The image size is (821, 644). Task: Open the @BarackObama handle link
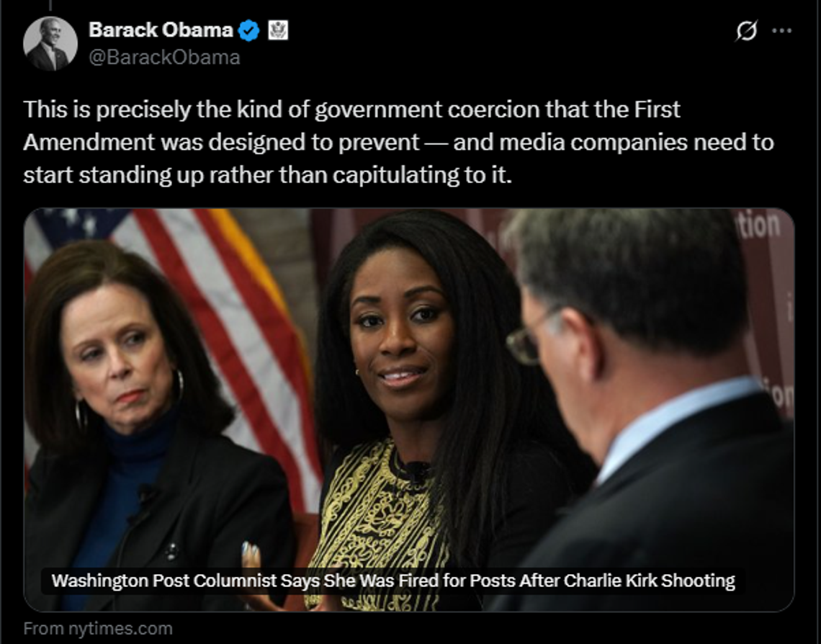click(164, 57)
